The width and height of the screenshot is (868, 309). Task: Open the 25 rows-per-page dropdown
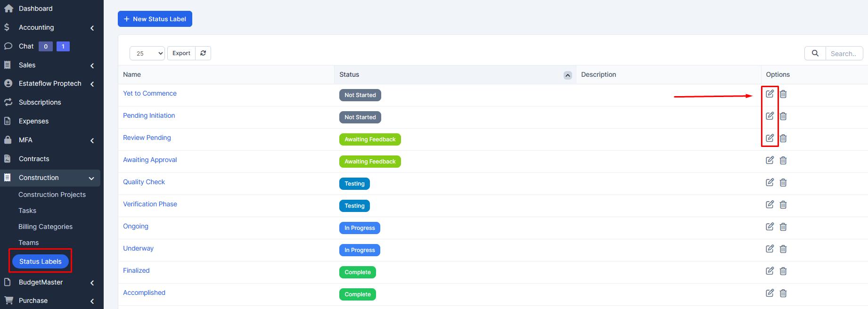pyautogui.click(x=147, y=53)
